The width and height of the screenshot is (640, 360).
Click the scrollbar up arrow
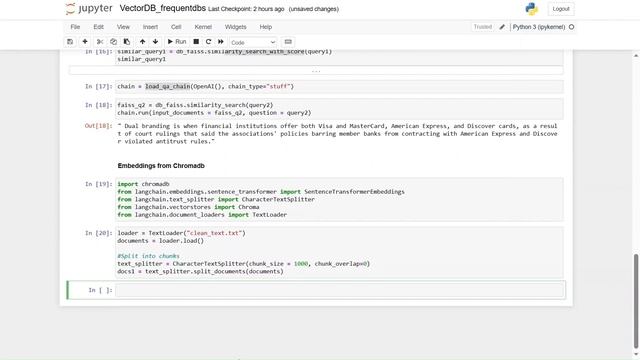636,56
